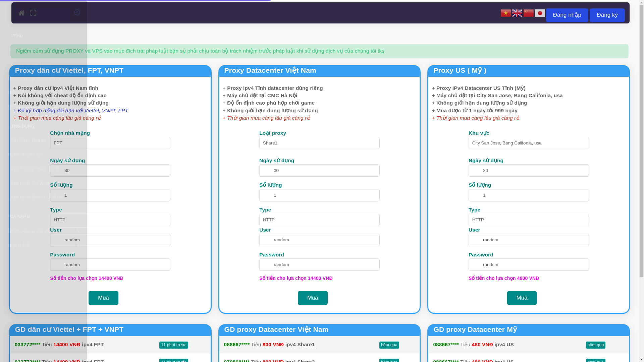
Task: Click text 'Mua được từ 1 ngày tới 999 ngày'
Action: (x=475, y=111)
